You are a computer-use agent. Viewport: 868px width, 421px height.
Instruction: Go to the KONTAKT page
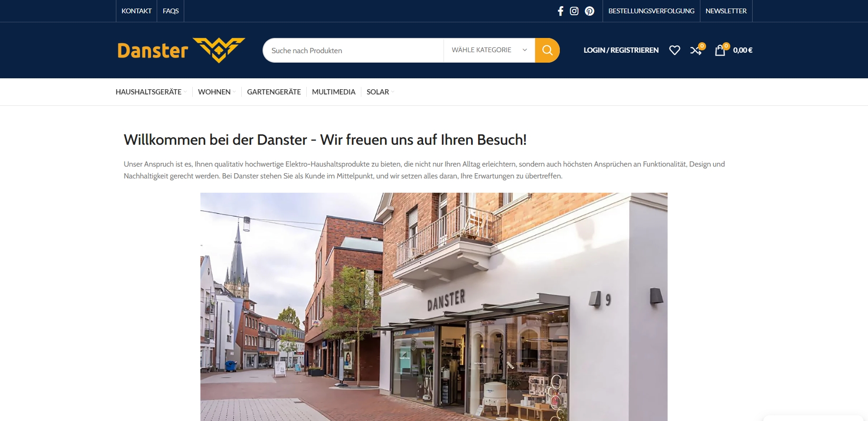[x=136, y=11]
